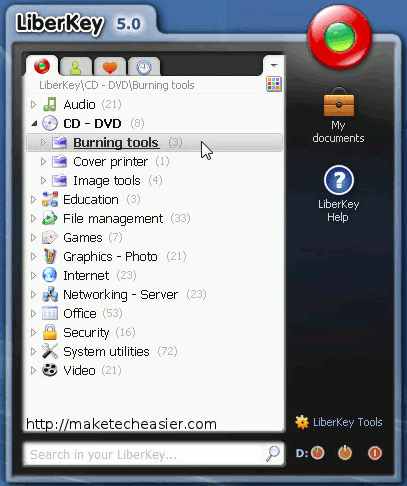Collapse the CD - DVD category
Image resolution: width=407 pixels, height=486 pixels.
pyautogui.click(x=34, y=124)
